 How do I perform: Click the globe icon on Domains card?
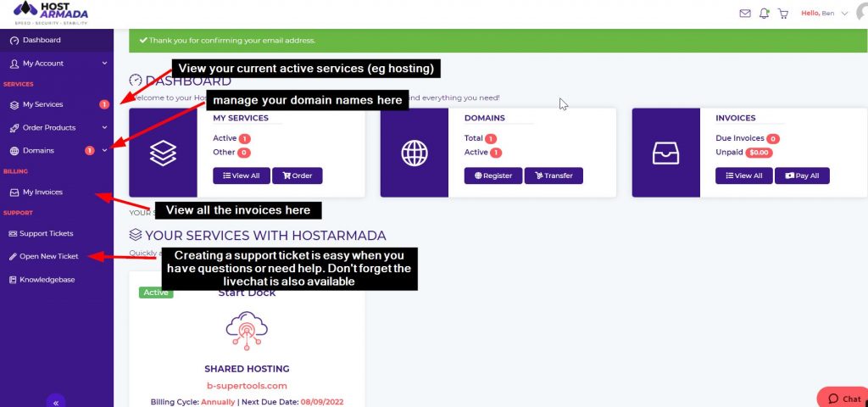(414, 153)
